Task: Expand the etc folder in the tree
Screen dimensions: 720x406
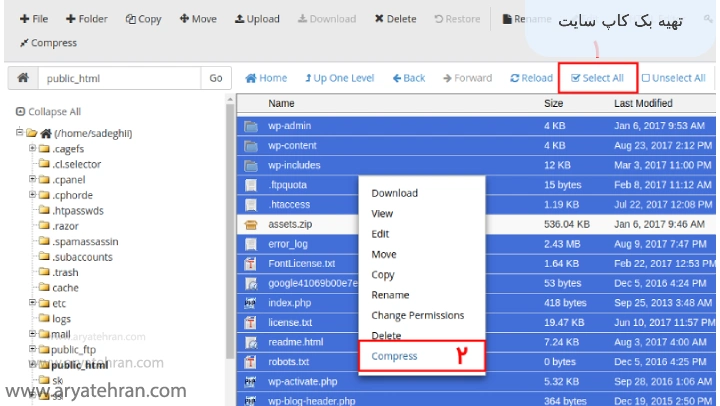Action: pyautogui.click(x=32, y=303)
